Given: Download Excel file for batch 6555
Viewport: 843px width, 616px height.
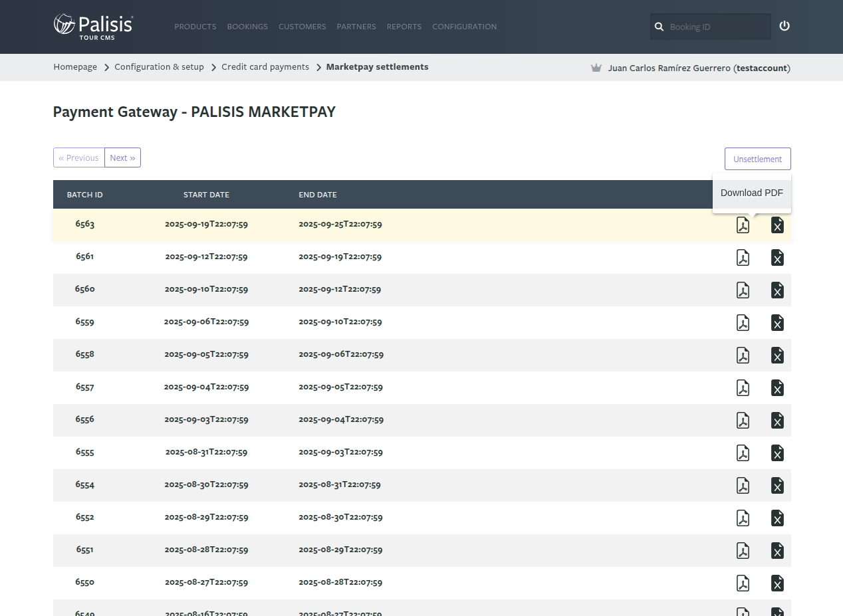Looking at the screenshot, I should [777, 453].
